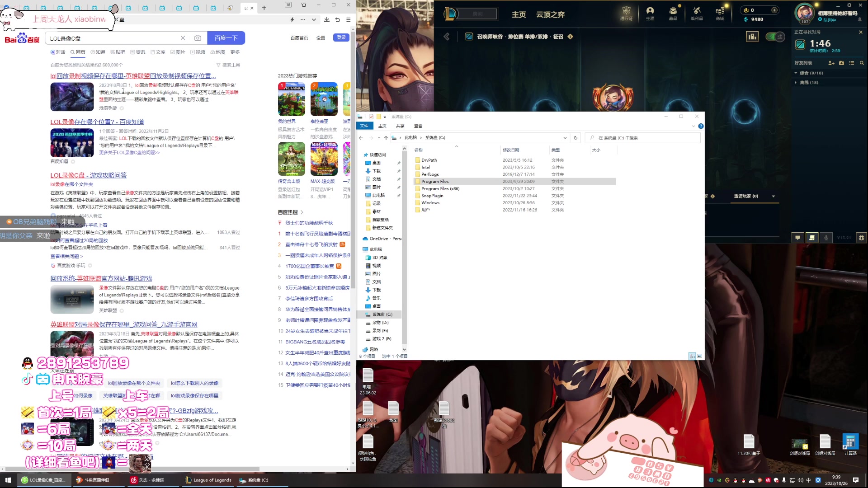Select the 图片 category tab in Baidu
The image size is (868, 488).
178,52
